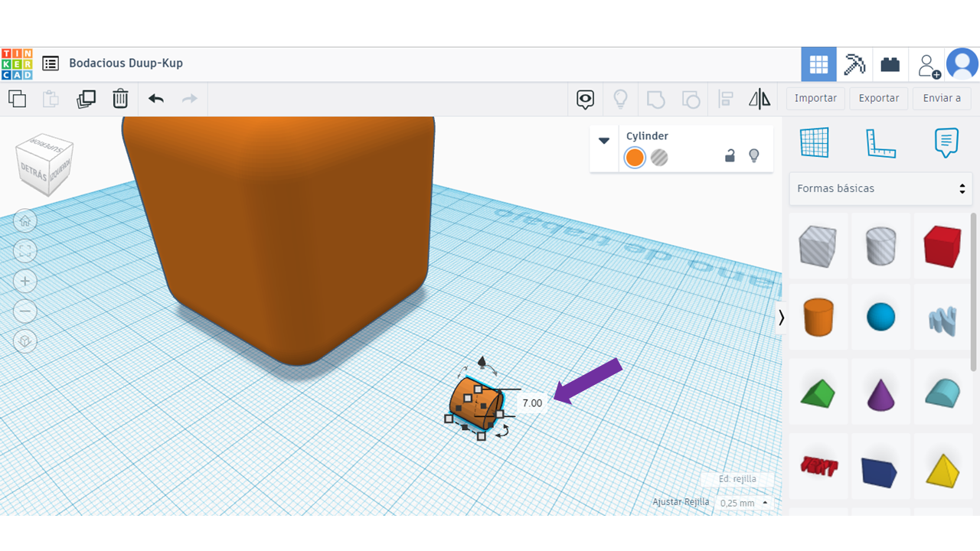980x551 pixels.
Task: Duplicate and repeat the selected shape
Action: [86, 99]
